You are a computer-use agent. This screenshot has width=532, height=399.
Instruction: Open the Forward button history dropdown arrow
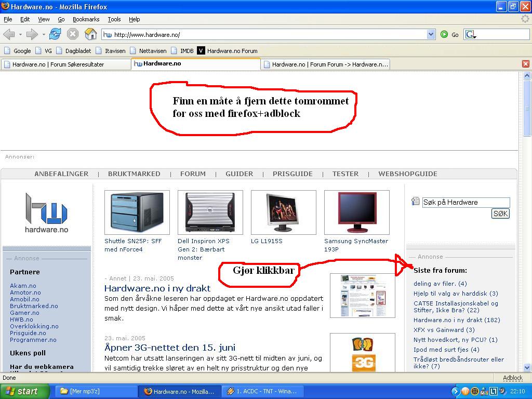(44, 34)
